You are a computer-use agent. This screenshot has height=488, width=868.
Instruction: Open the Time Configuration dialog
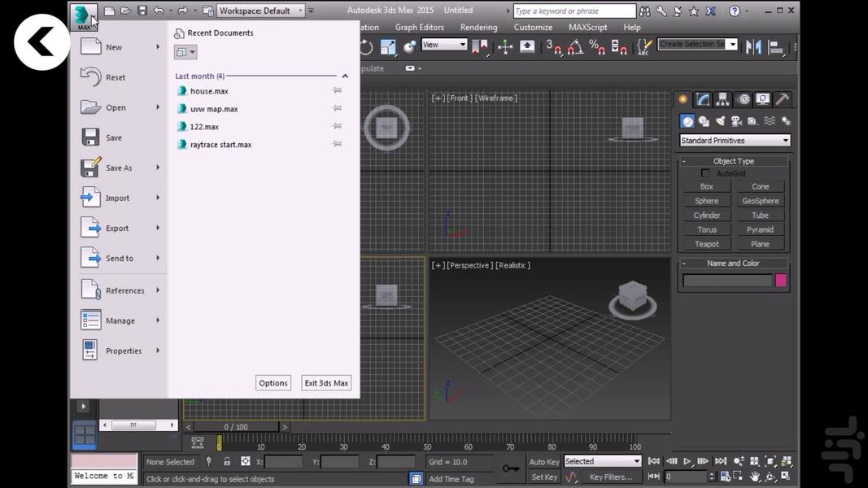tap(724, 477)
